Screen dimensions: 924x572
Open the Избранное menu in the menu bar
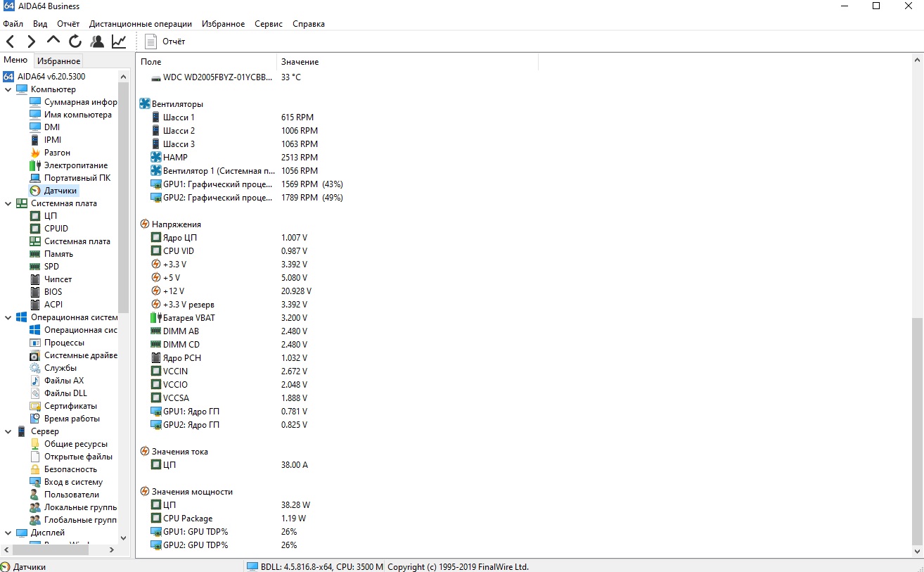point(224,24)
